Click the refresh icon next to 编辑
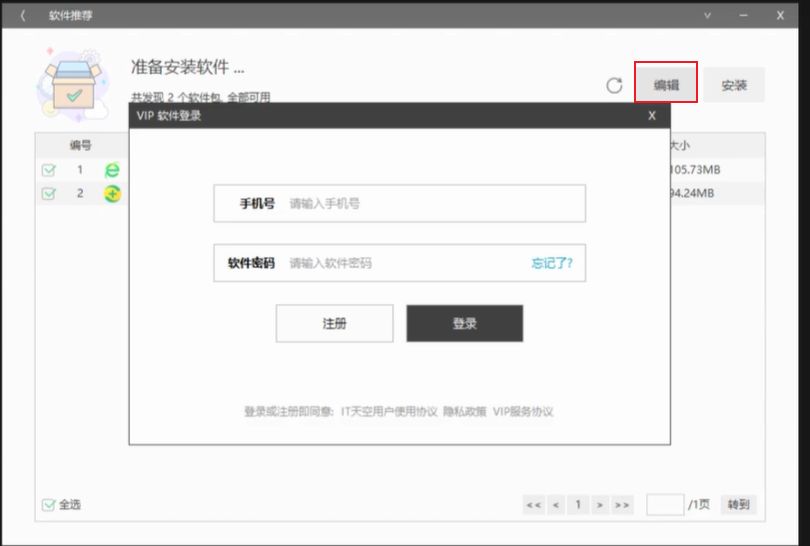The height and width of the screenshot is (546, 810). (x=614, y=86)
